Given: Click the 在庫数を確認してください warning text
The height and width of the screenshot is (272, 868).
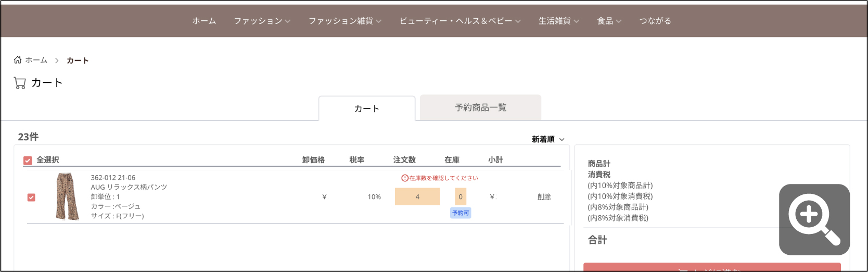Looking at the screenshot, I should [x=443, y=178].
